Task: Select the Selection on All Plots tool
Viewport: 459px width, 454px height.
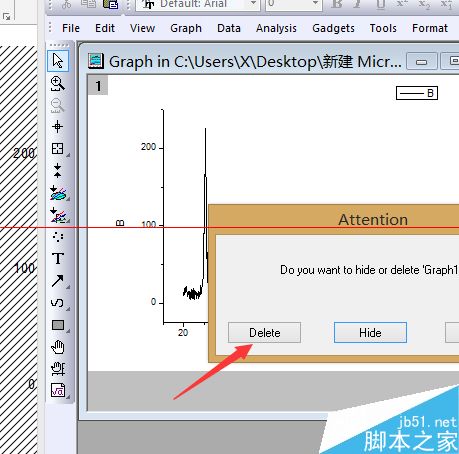Action: 58,215
